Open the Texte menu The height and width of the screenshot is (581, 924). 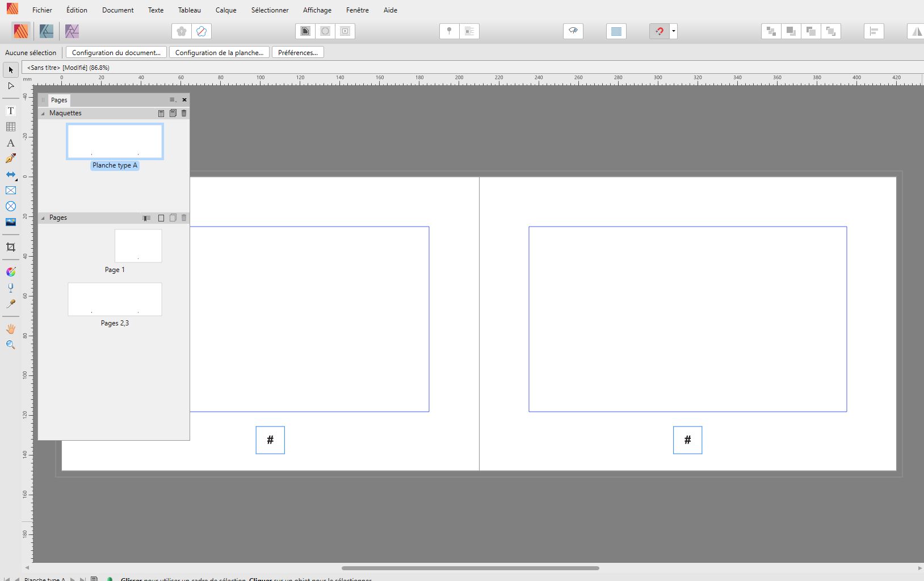(x=156, y=10)
